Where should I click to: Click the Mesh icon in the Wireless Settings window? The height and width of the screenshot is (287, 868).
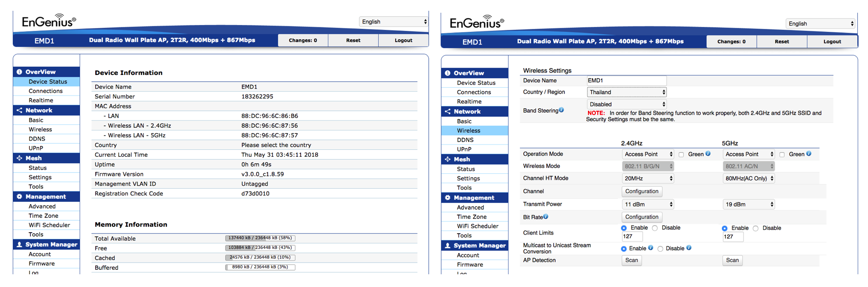click(x=448, y=160)
